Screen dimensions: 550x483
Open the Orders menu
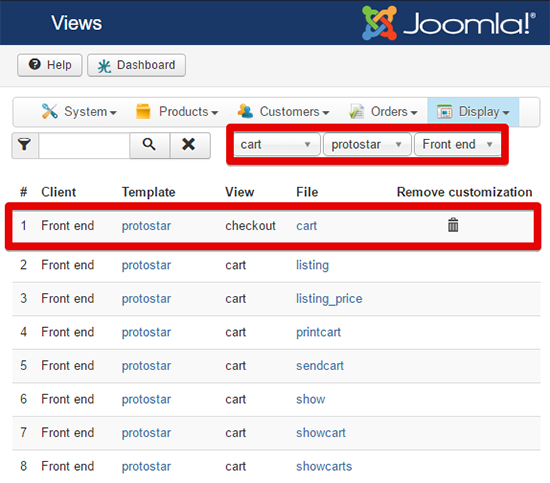click(383, 112)
